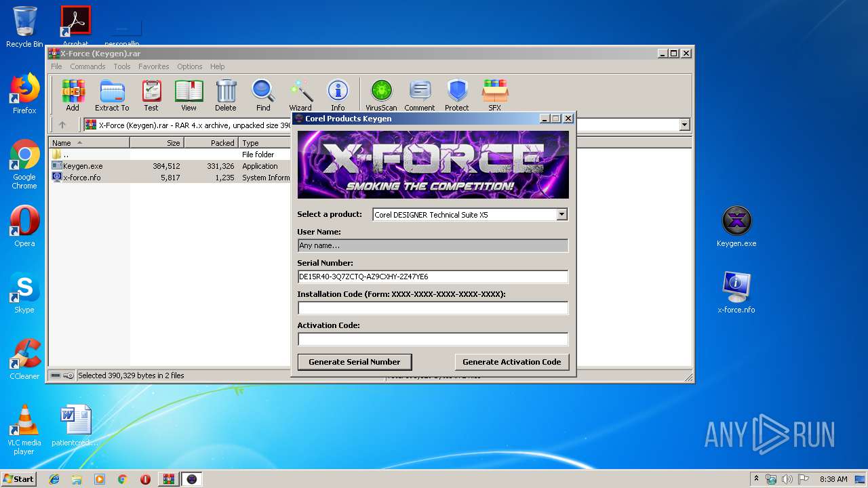Screen dimensions: 868x488
Task: Click the Activation Code field
Action: (433, 339)
